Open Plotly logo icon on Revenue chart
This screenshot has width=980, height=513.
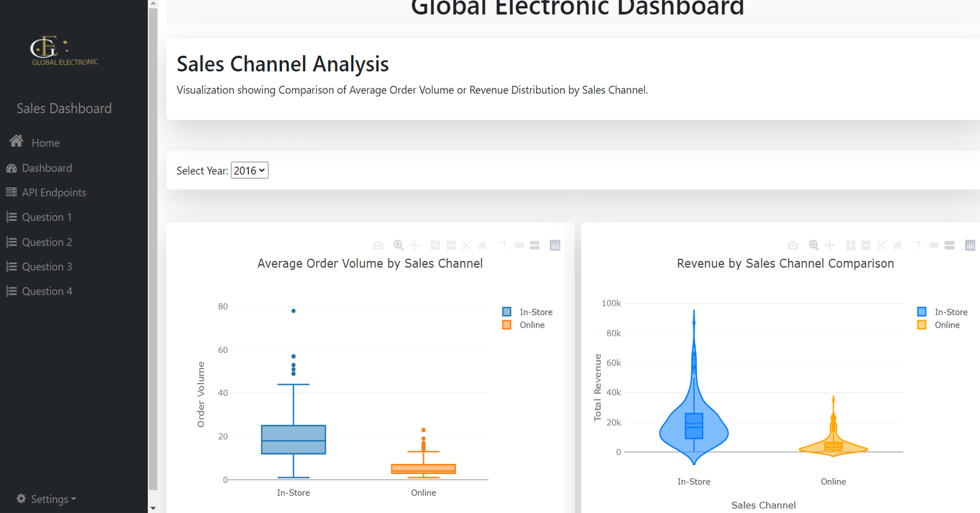[x=970, y=246]
